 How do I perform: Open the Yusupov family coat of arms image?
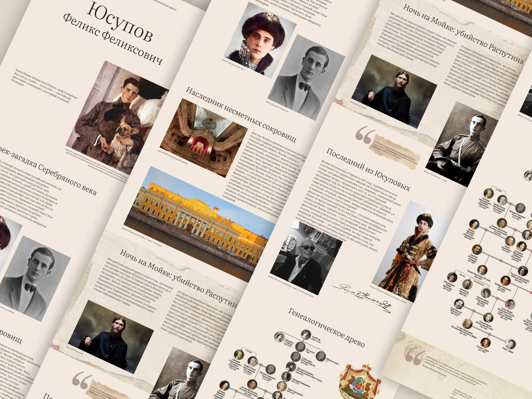tap(359, 382)
